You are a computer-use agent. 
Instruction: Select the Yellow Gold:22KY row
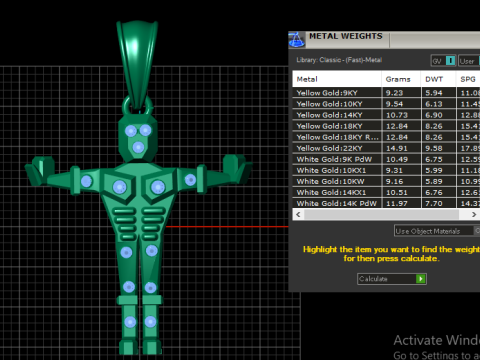pos(386,148)
